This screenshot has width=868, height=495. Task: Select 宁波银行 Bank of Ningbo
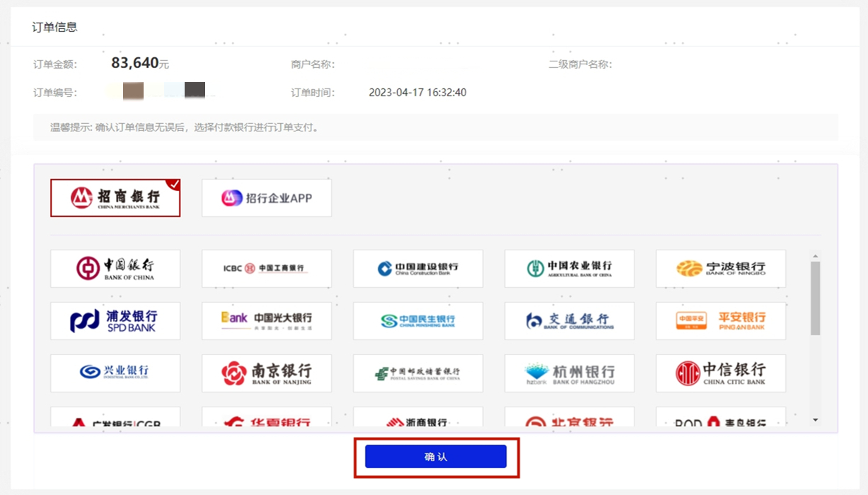[721, 269]
